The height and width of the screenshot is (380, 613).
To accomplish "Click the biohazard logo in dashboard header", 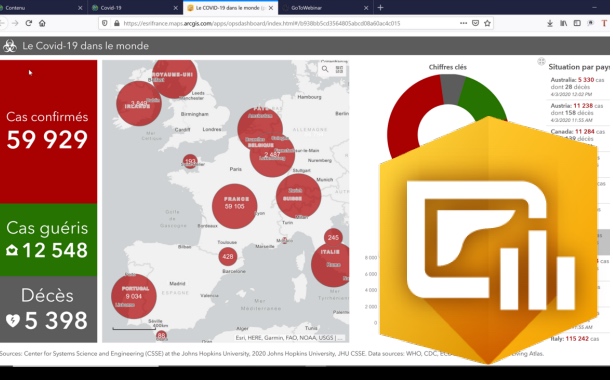I will pos(10,46).
